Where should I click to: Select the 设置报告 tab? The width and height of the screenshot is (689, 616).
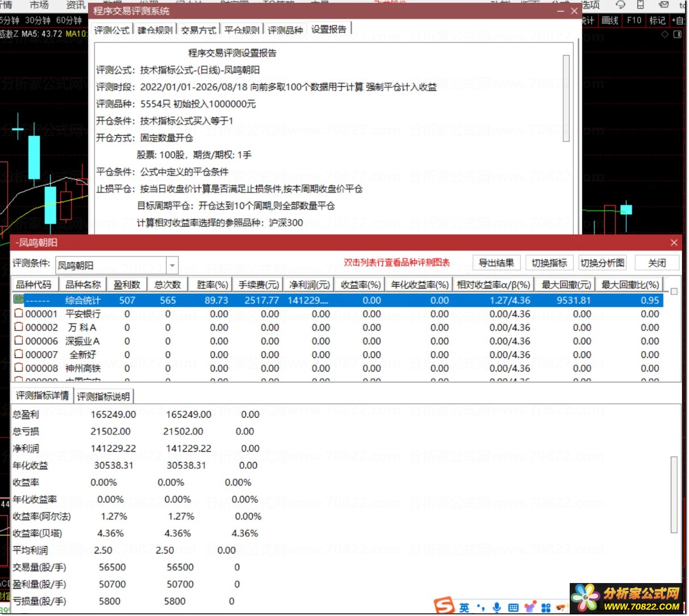click(329, 29)
